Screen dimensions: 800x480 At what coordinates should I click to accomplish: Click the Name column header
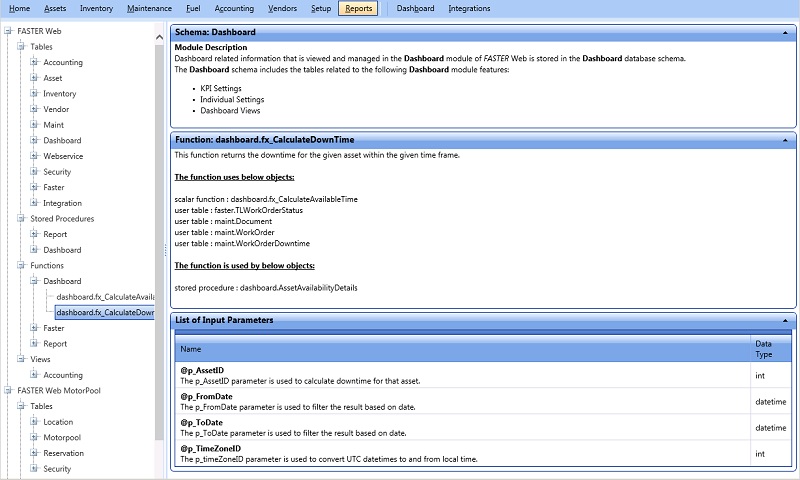coord(190,350)
